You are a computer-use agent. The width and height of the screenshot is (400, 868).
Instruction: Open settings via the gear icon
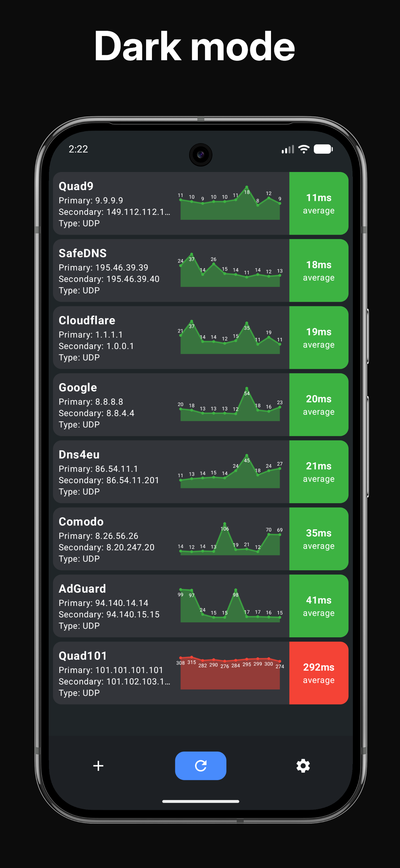(303, 766)
